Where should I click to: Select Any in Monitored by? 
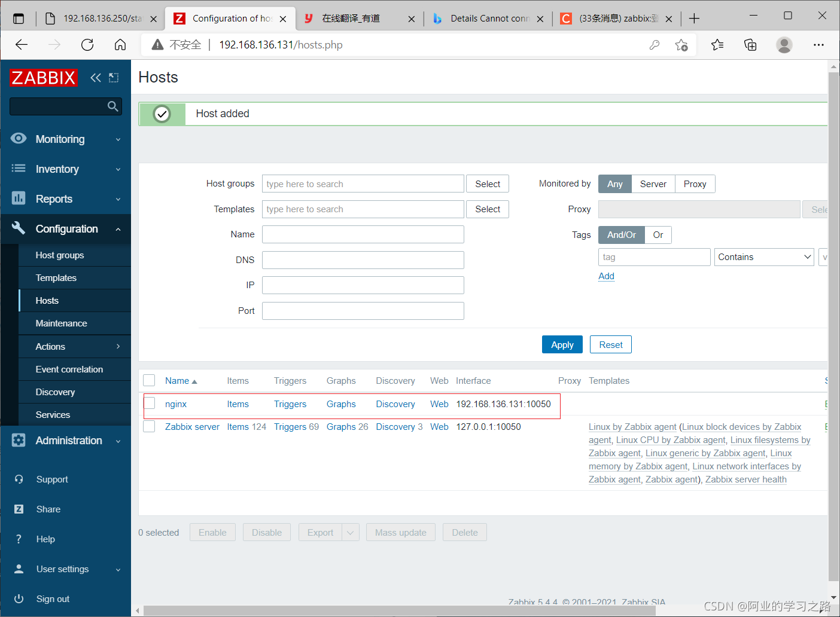(x=615, y=184)
